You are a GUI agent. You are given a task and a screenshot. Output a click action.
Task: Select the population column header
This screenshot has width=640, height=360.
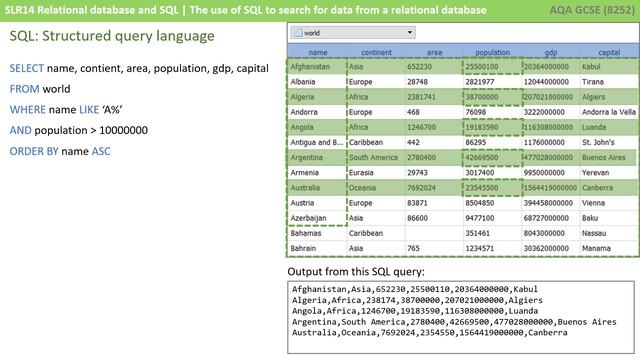pyautogui.click(x=492, y=52)
